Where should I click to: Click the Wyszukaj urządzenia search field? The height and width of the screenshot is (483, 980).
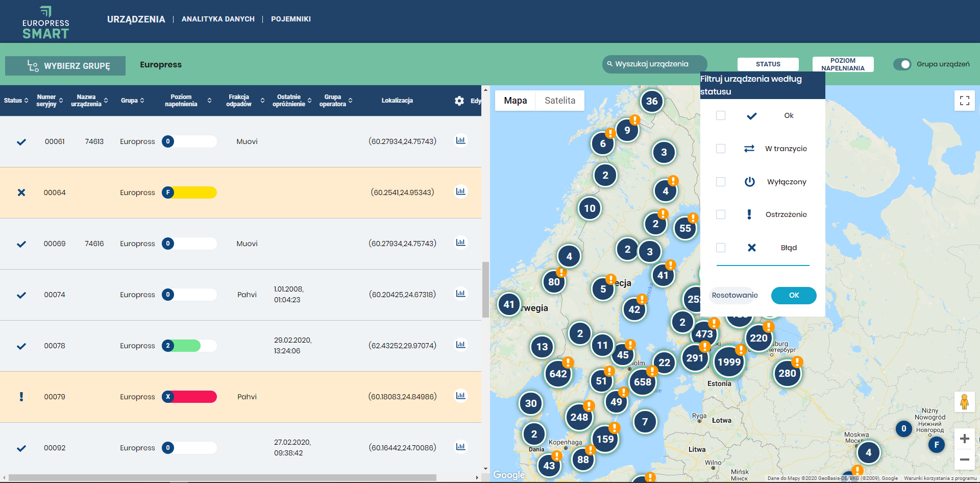(x=655, y=64)
